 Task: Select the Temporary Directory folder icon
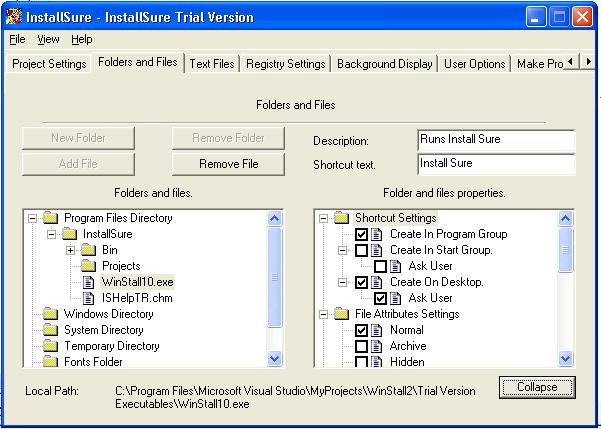50,346
